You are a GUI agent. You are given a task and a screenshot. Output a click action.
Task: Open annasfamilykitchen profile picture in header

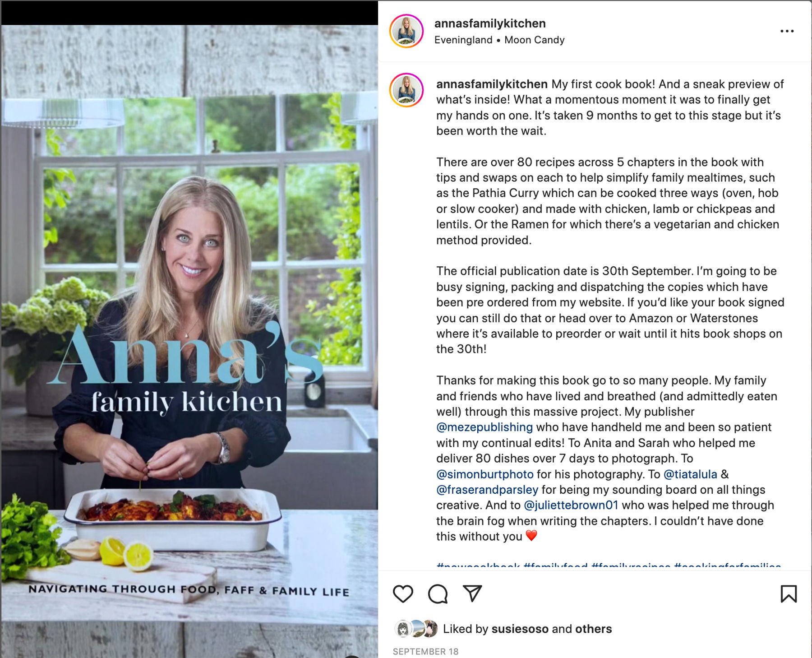pos(406,31)
